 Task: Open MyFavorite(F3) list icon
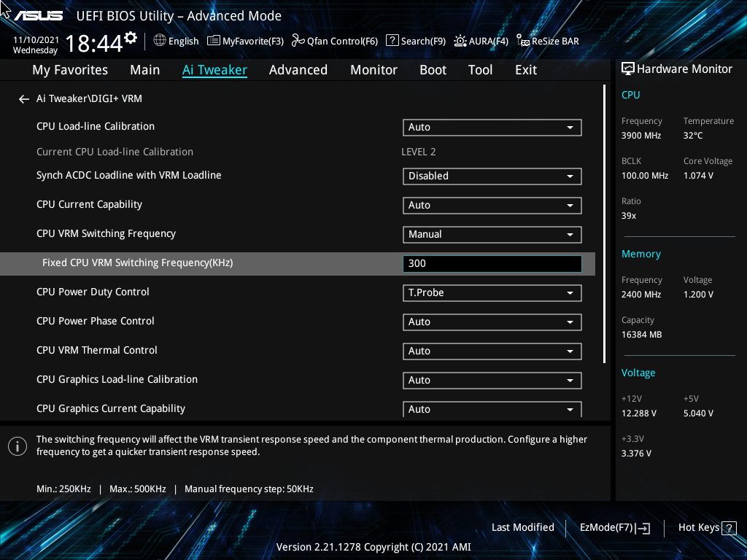tap(214, 41)
